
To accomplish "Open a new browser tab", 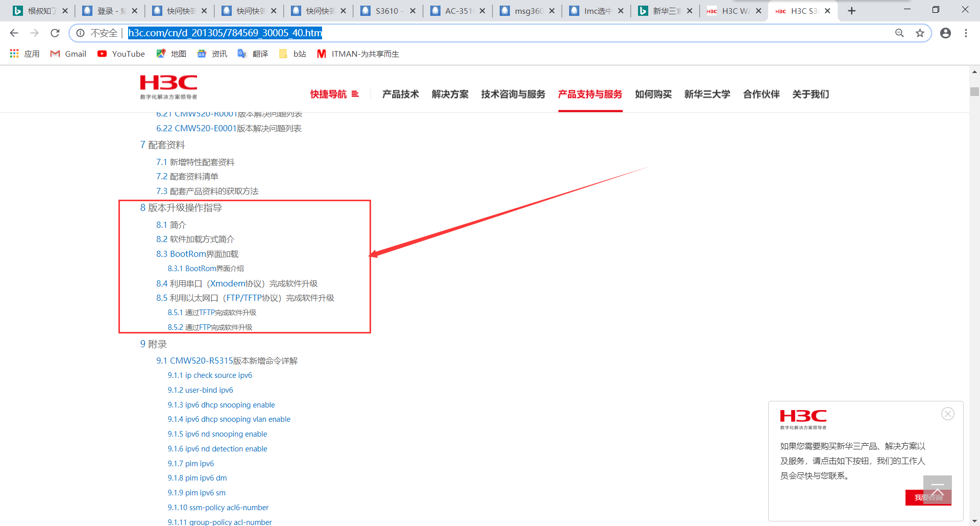I will [851, 11].
